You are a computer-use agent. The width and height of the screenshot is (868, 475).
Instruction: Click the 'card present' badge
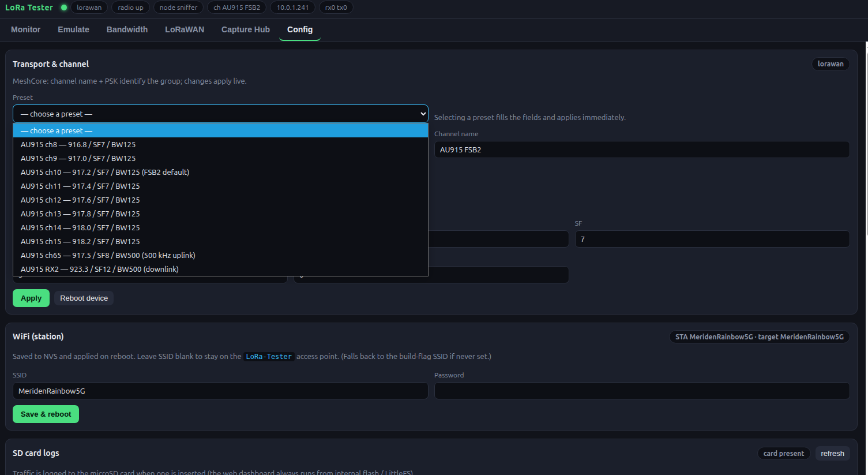click(783, 454)
